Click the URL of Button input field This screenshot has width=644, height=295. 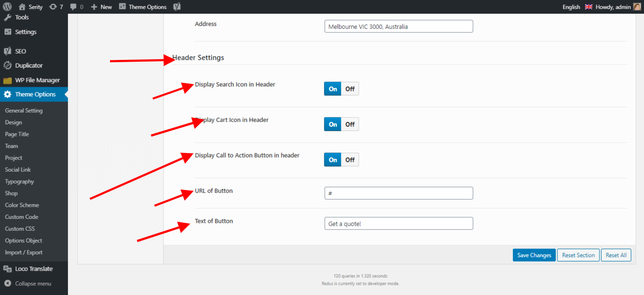tap(398, 193)
